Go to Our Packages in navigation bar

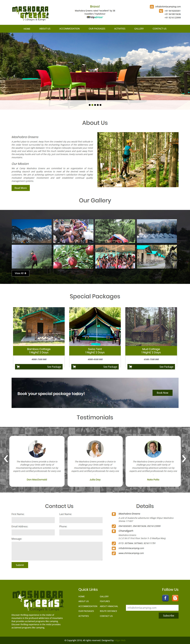click(x=97, y=29)
